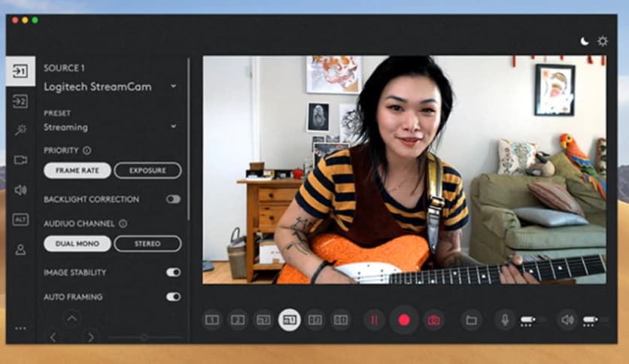
Task: Select Source 1 only scene layout
Action: tap(212, 320)
